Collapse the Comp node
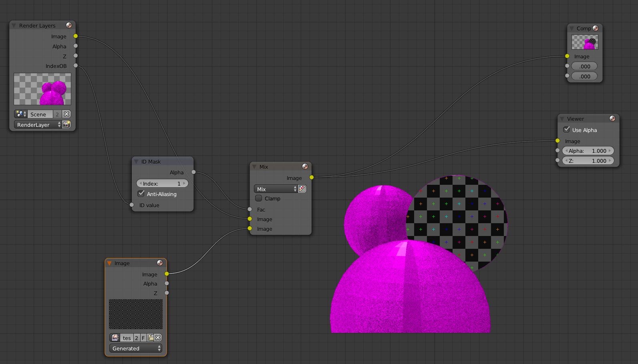 click(x=572, y=28)
